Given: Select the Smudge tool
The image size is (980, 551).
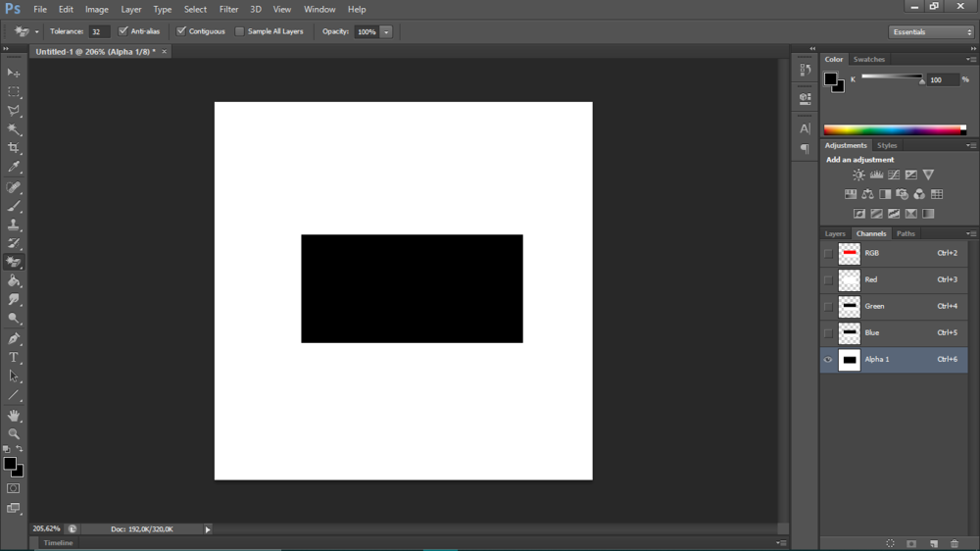Looking at the screenshot, I should coord(13,300).
